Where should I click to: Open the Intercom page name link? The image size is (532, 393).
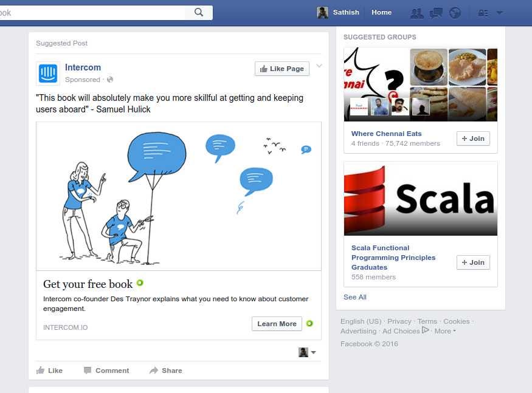[83, 67]
